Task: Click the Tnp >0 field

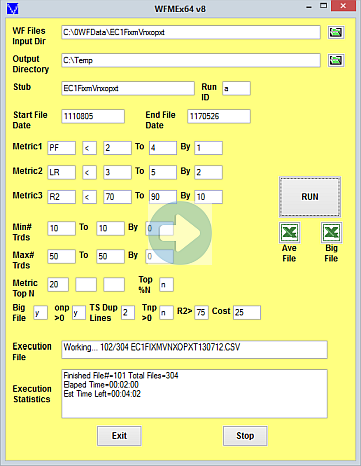Action: 166,312
